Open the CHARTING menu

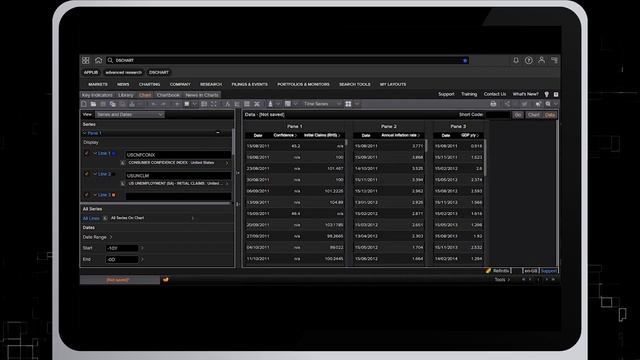pyautogui.click(x=149, y=84)
